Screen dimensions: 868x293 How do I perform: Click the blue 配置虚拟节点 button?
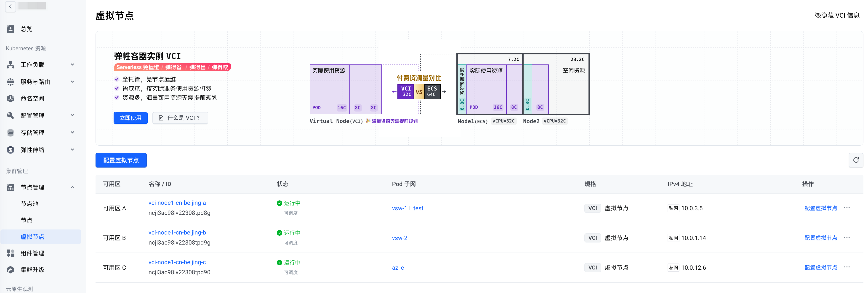[x=121, y=160]
